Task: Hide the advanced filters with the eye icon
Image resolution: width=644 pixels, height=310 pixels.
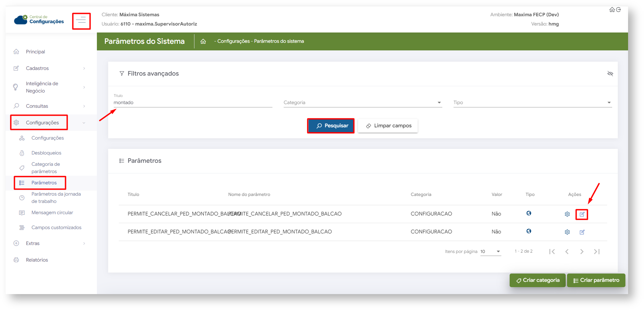Action: click(x=610, y=74)
